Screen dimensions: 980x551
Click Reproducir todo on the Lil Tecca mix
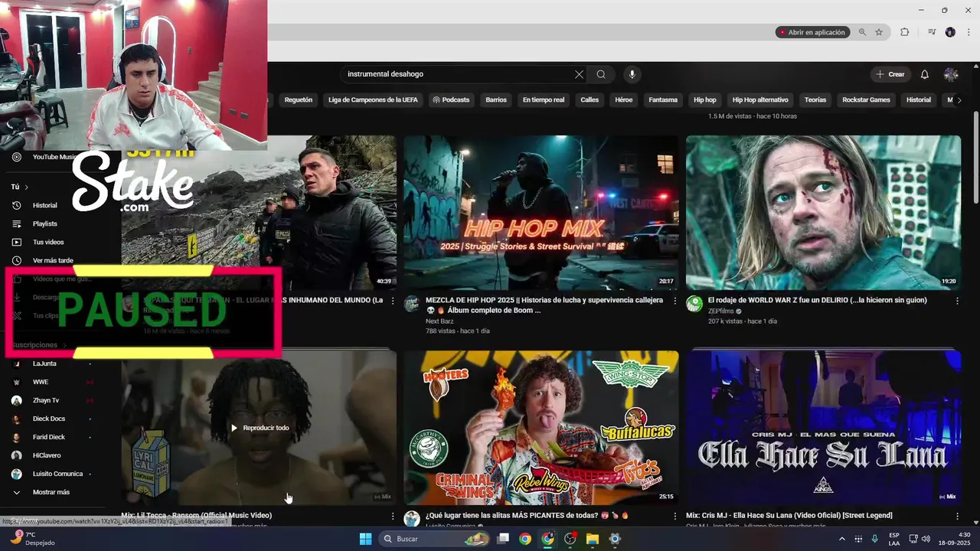pos(259,428)
